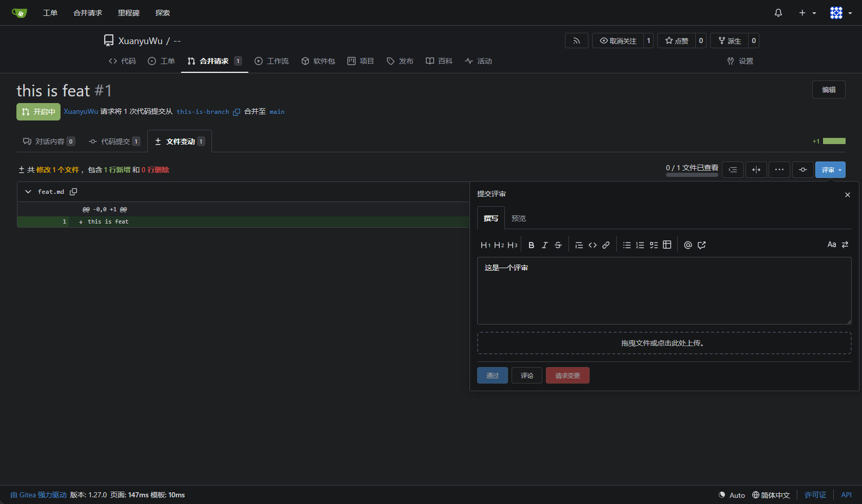
Task: Click the review comment text area
Action: (664, 291)
